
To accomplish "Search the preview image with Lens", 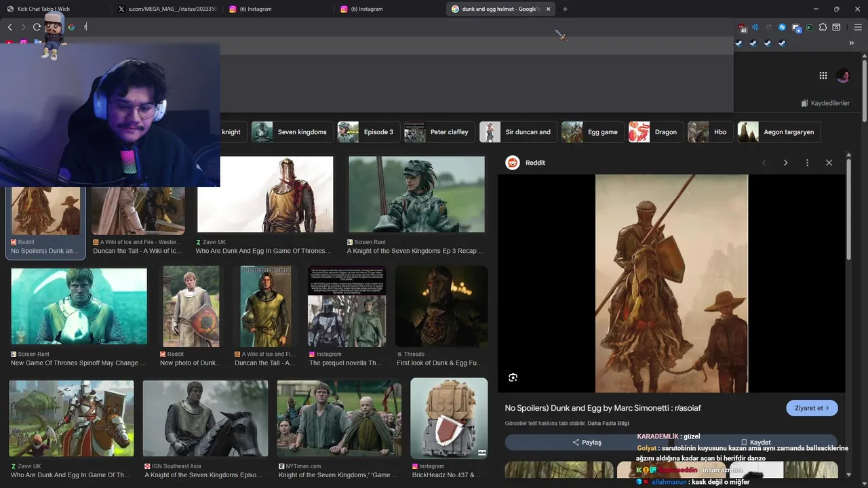I will point(513,378).
